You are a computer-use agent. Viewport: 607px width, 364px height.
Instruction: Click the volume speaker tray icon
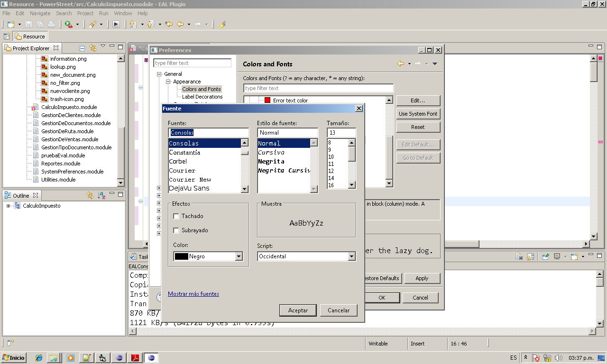558,358
